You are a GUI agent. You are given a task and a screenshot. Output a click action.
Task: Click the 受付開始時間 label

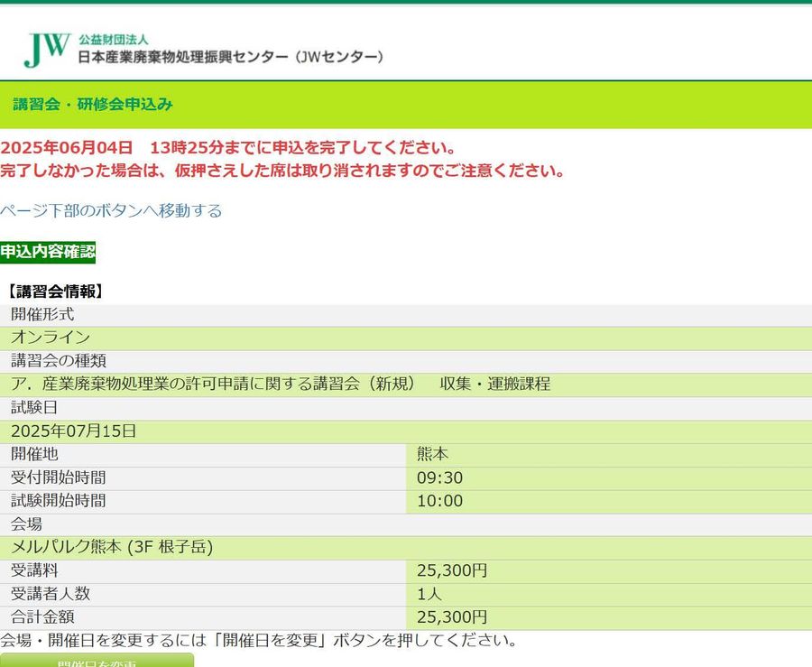[58, 477]
